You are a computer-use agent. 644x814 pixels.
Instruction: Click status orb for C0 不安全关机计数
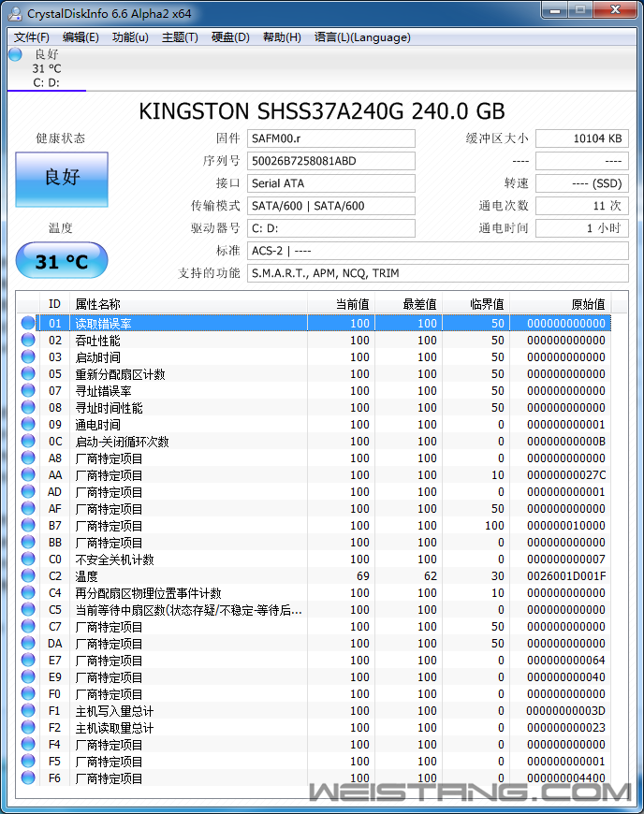click(28, 560)
